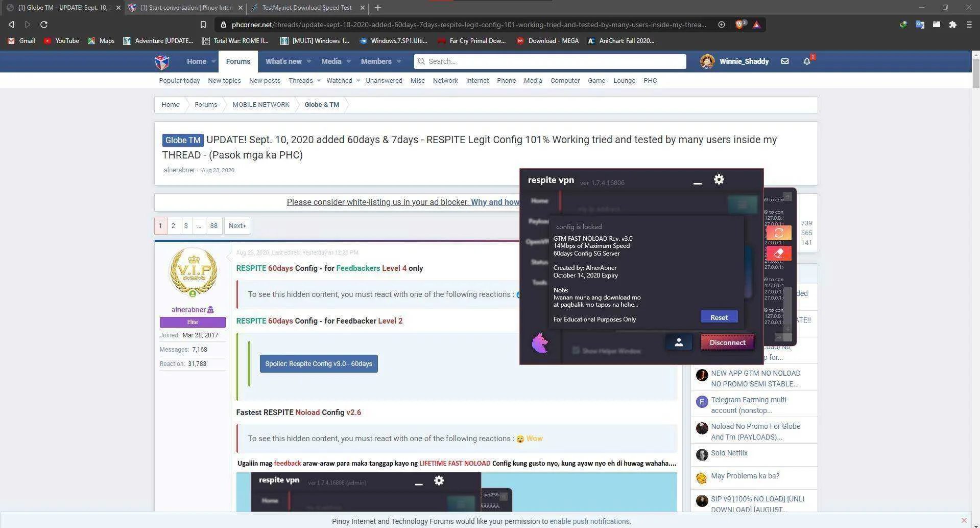Click Winnie_Shaddy avatar picture

707,61
